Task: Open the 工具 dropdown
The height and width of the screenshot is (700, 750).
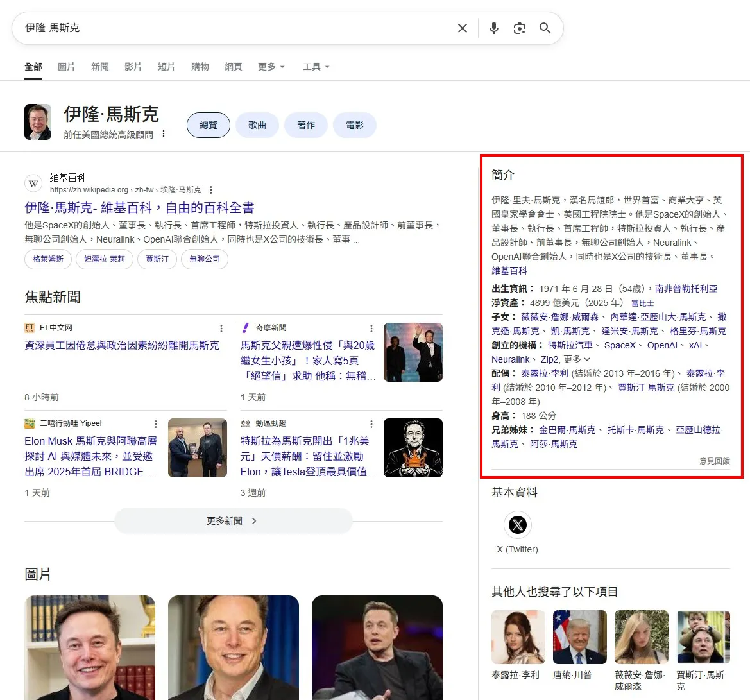Action: pos(312,67)
